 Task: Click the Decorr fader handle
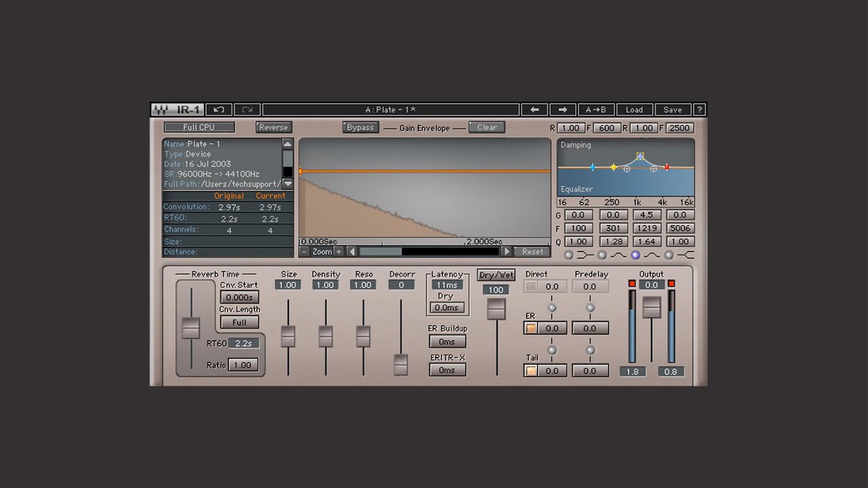(401, 365)
